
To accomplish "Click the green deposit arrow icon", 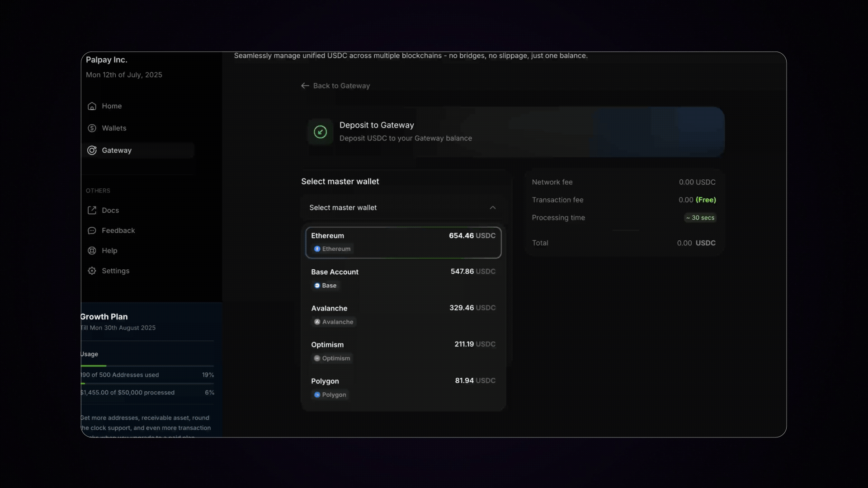I will pos(321,132).
